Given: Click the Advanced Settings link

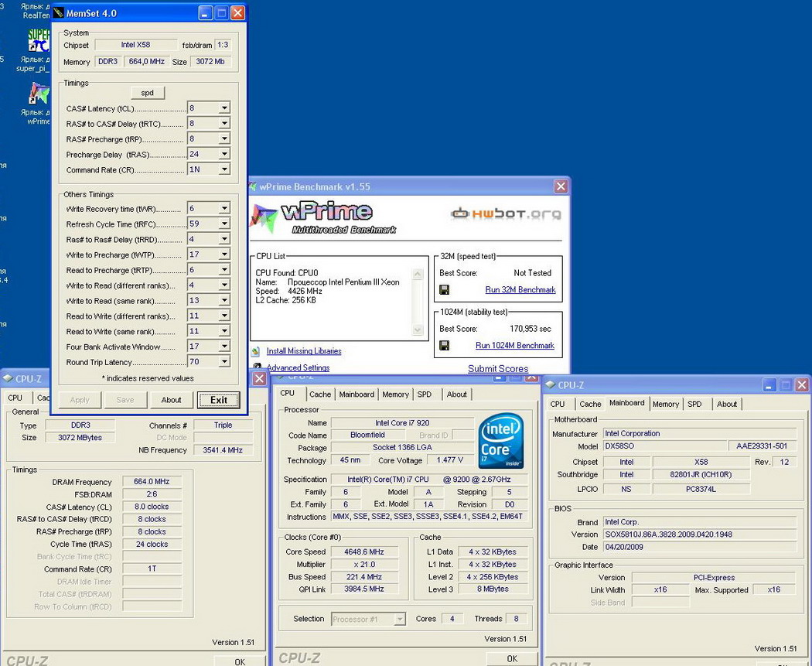Looking at the screenshot, I should click(298, 367).
